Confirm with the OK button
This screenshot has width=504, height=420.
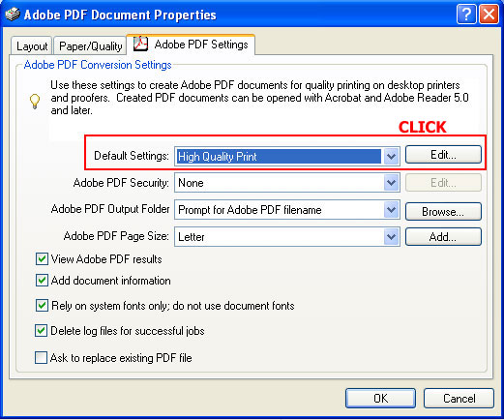380,399
